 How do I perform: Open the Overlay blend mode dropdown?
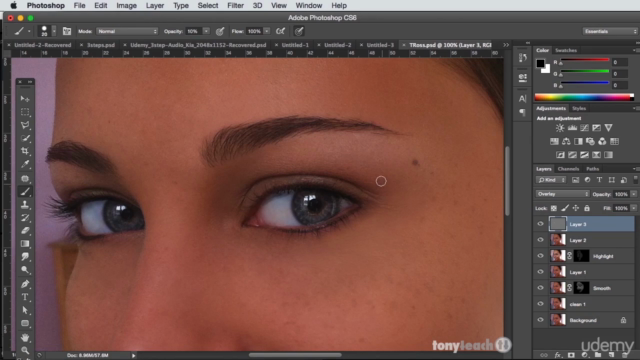coord(562,194)
